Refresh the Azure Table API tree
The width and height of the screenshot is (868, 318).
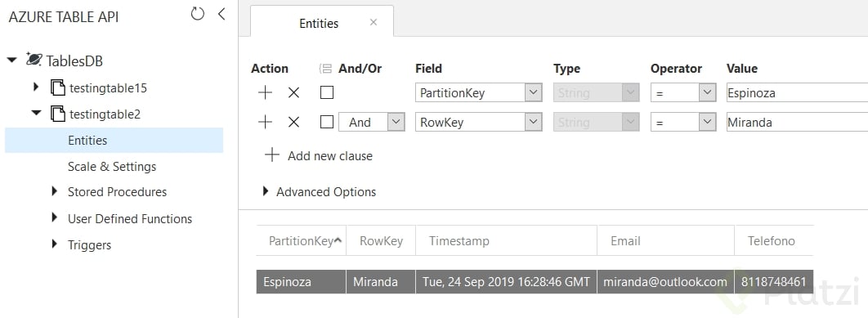198,14
